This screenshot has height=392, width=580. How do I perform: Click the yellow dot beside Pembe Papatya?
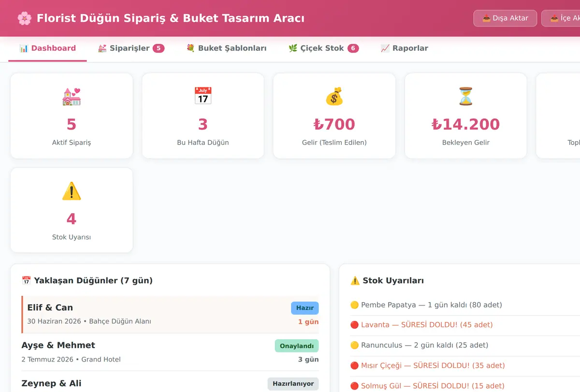click(354, 305)
